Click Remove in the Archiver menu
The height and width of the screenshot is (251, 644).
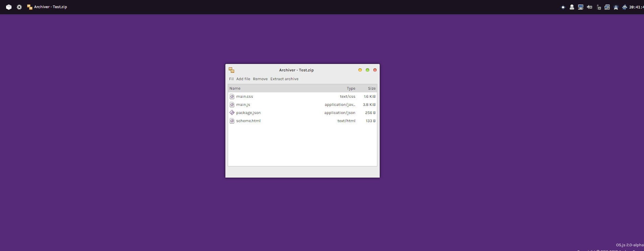click(260, 79)
